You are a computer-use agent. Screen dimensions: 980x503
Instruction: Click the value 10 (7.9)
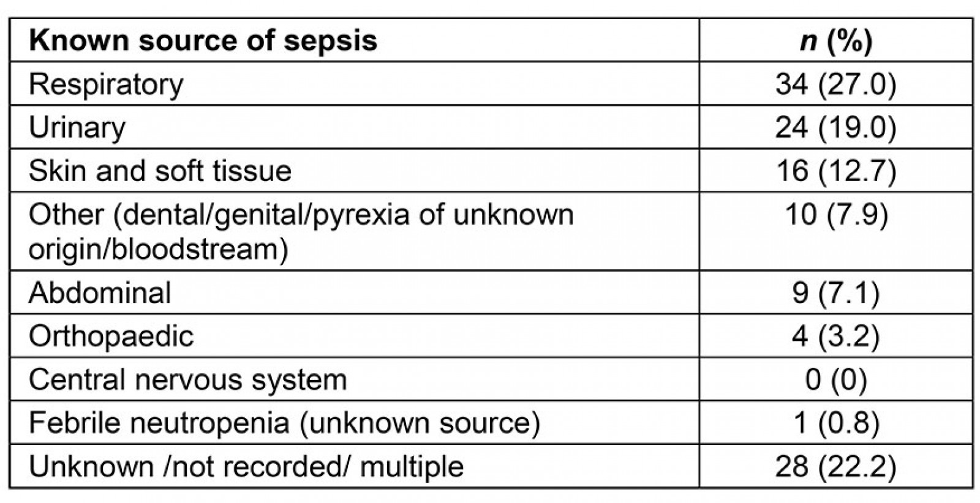coord(835,215)
